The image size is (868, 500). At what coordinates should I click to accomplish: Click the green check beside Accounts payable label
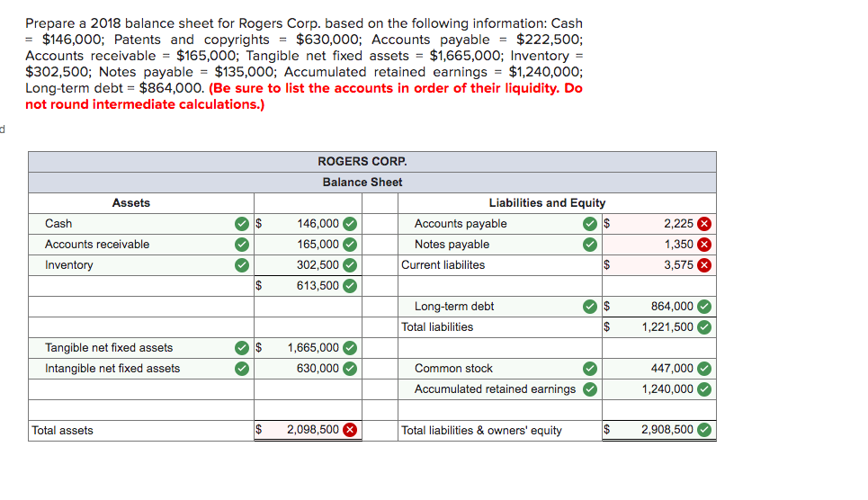click(x=590, y=224)
